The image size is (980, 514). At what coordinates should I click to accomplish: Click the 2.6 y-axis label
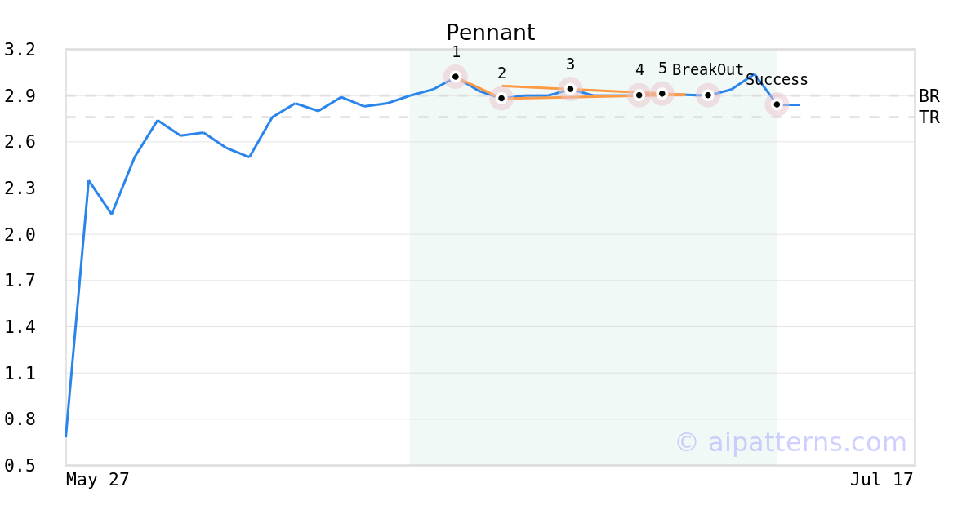point(20,142)
